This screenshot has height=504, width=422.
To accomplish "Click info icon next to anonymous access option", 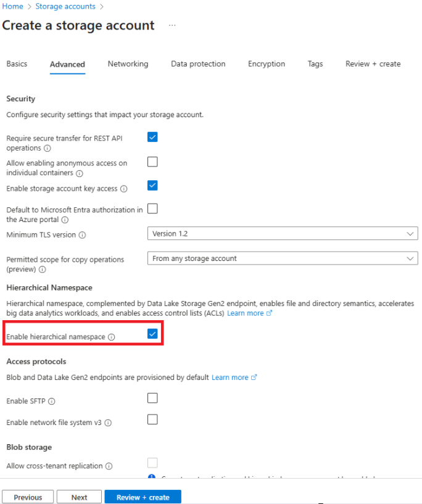I will [x=79, y=173].
